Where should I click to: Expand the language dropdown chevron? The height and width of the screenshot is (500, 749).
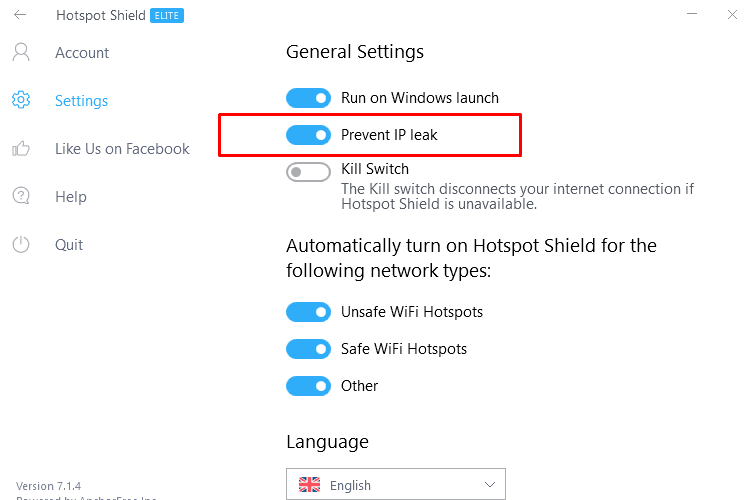(x=490, y=485)
